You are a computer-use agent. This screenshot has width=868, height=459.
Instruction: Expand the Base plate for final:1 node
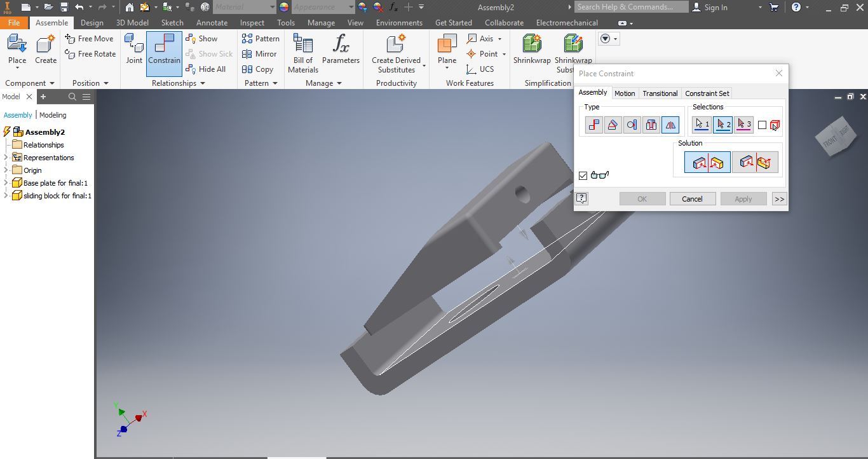click(6, 183)
